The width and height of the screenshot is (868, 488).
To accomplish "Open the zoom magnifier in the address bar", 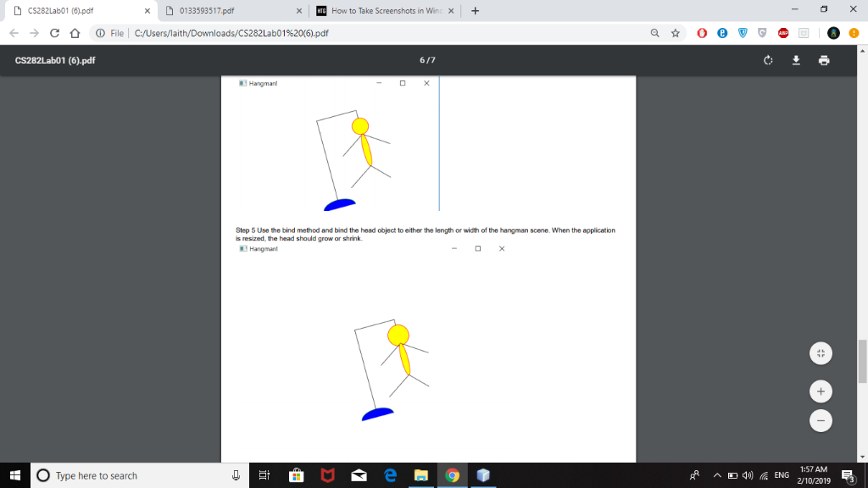I will point(655,33).
